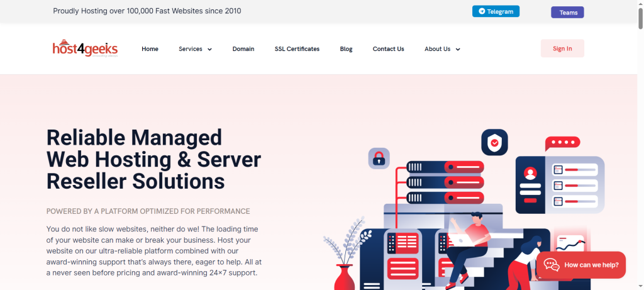Open the Home menu item
This screenshot has height=290, width=644.
(150, 49)
